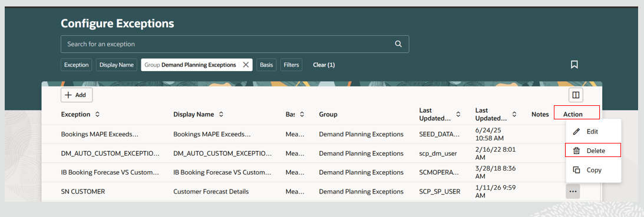
Task: Select Bookings MAPE Exceeds exception cell
Action: point(100,134)
